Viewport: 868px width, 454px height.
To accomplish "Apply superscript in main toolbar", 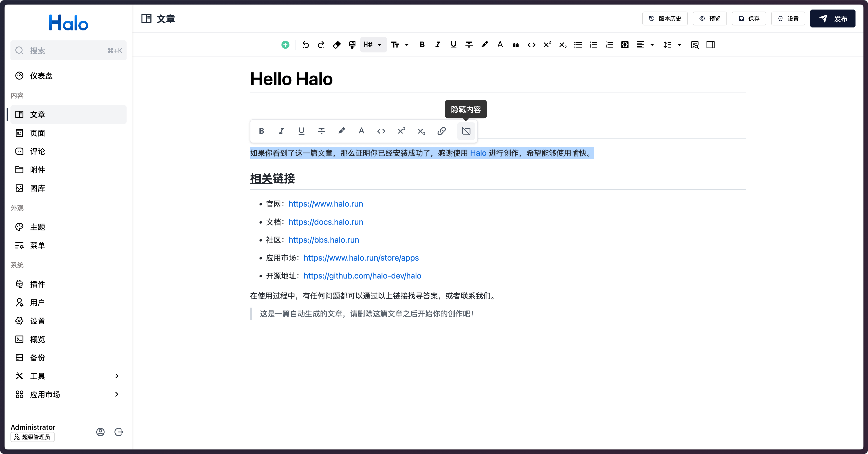I will [547, 45].
